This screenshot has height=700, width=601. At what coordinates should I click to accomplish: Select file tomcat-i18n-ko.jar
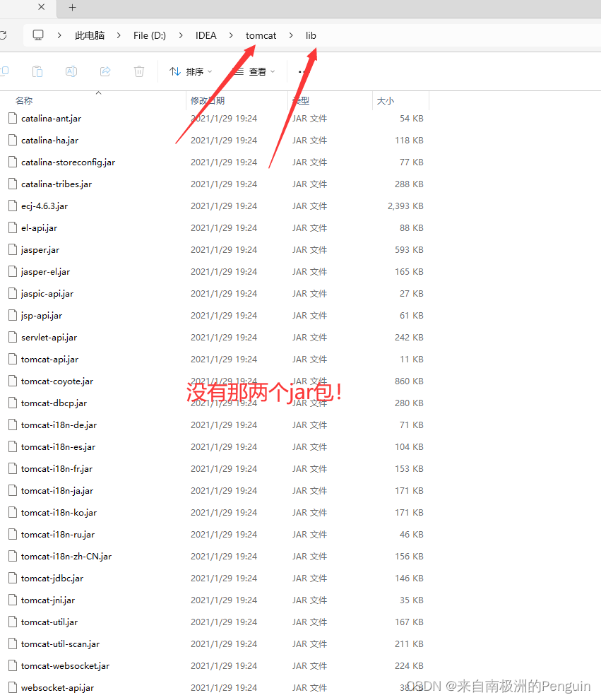pyautogui.click(x=59, y=512)
